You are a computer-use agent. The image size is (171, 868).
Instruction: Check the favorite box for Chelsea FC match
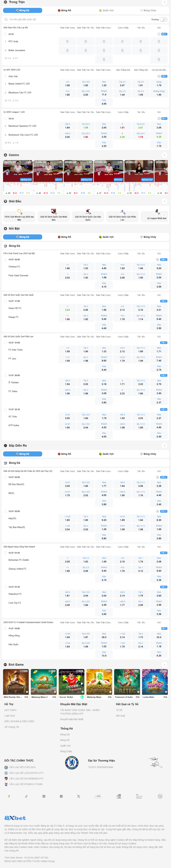pos(5,259)
